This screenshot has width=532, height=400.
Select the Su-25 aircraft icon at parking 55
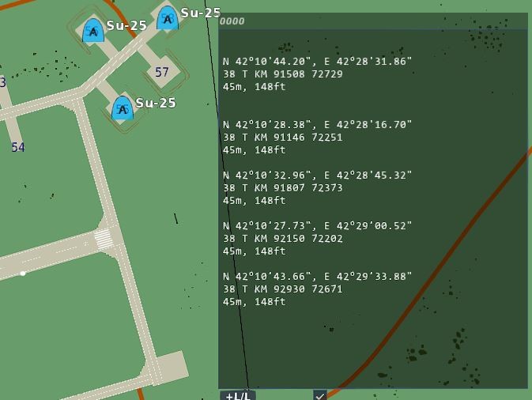click(123, 108)
